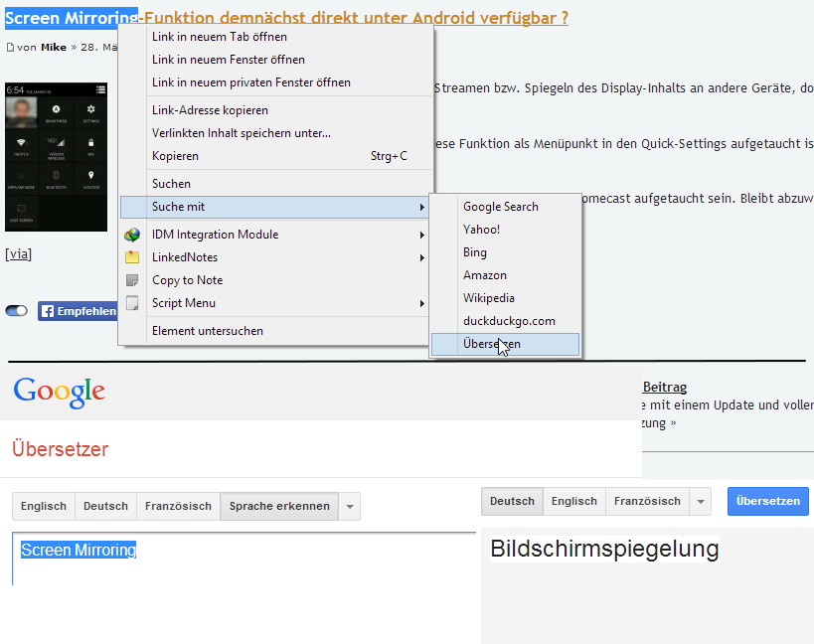Pick 'Bing' from search submenu
The image size is (814, 644).
tap(505, 252)
